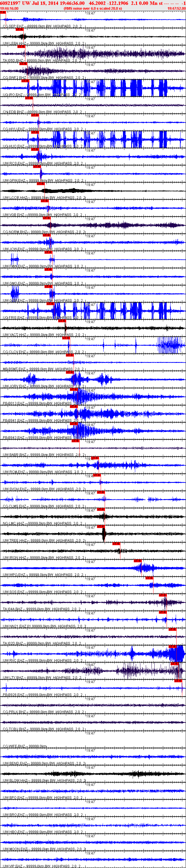The image size is (186, 868).
Task: Click the MB BSMT EHZ station label
Action: pos(14,369)
